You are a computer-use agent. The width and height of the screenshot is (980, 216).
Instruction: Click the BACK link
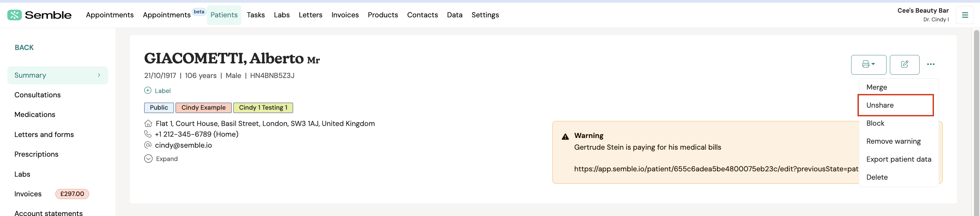24,47
